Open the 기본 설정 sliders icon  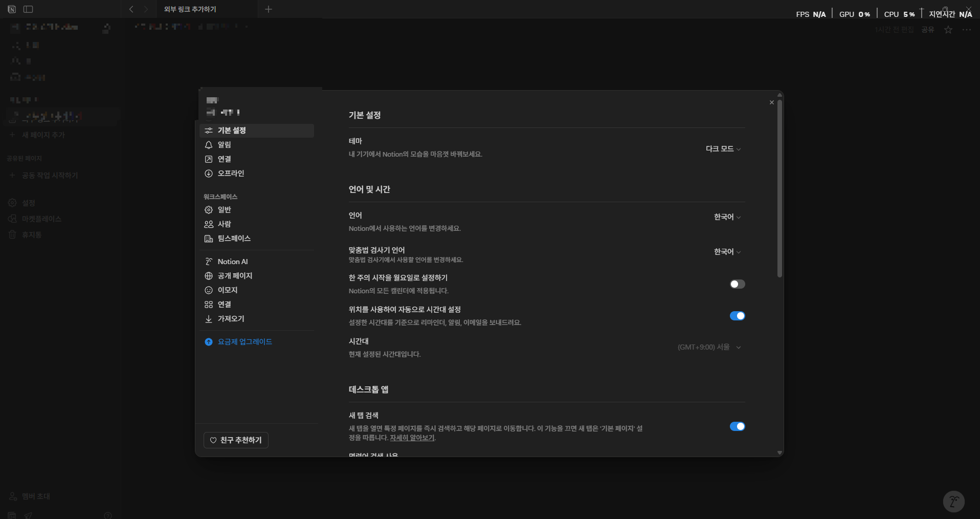tap(209, 131)
